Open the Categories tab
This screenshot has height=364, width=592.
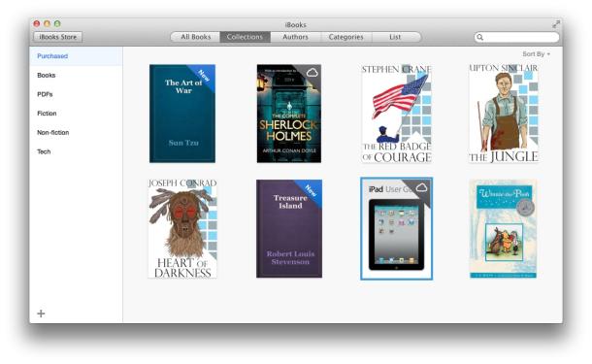pyautogui.click(x=346, y=37)
